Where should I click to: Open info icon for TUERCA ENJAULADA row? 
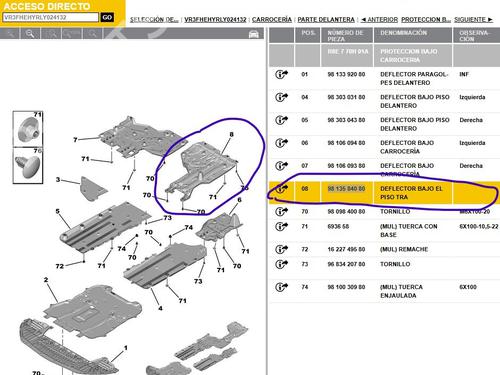[281, 287]
